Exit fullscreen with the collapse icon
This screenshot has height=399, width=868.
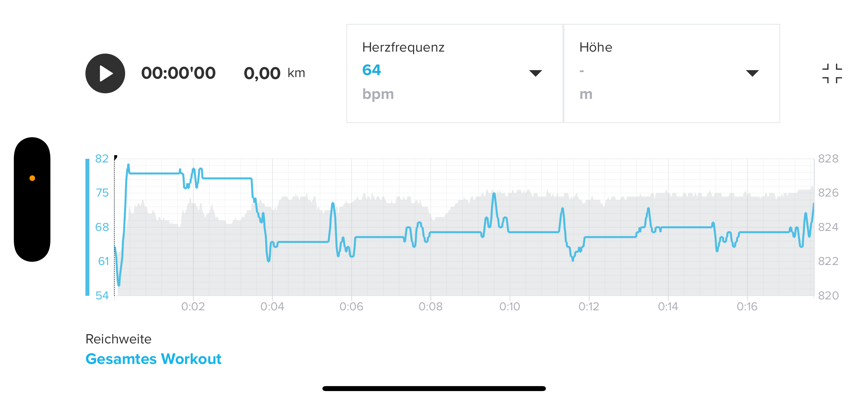[832, 73]
